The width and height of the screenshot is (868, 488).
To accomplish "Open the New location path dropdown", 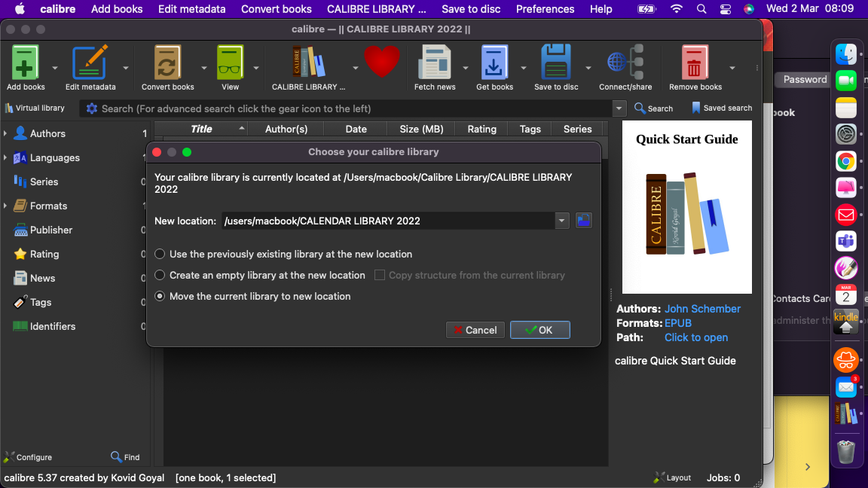I will (x=561, y=221).
